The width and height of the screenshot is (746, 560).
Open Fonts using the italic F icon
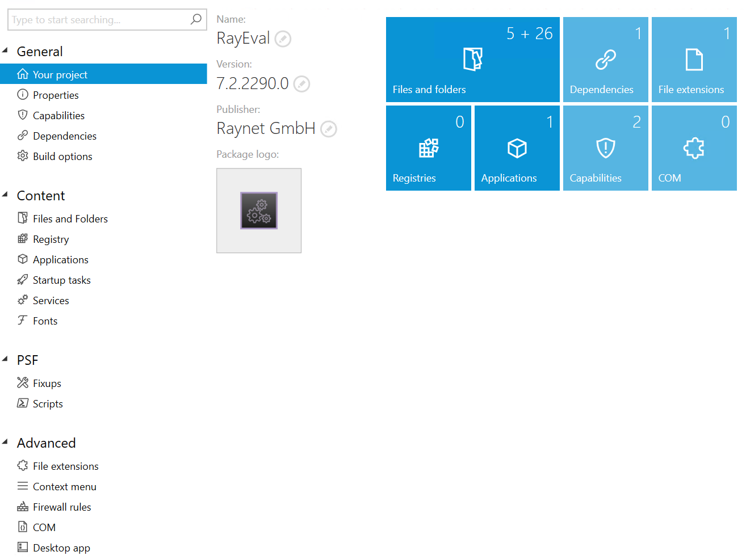pos(23,321)
